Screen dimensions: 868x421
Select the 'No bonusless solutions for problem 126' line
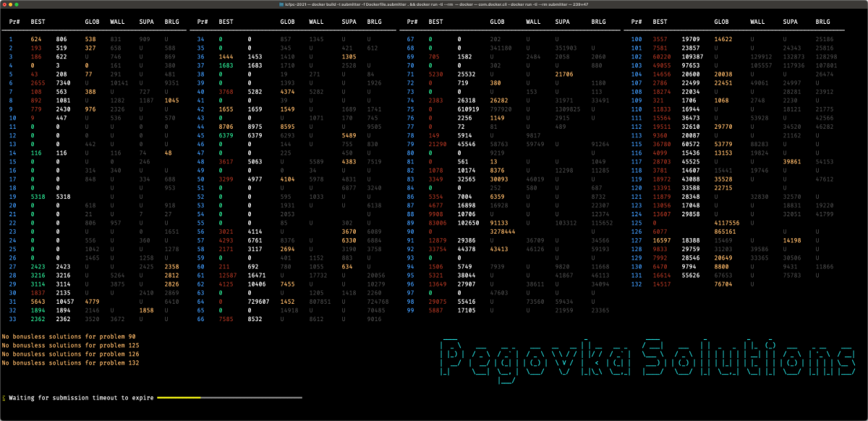point(70,354)
